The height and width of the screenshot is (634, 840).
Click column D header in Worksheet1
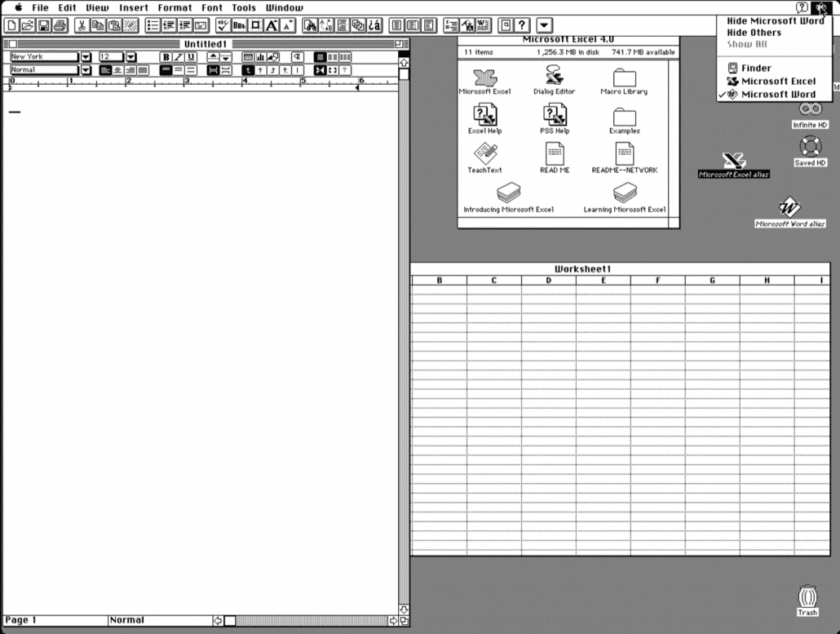coord(549,281)
